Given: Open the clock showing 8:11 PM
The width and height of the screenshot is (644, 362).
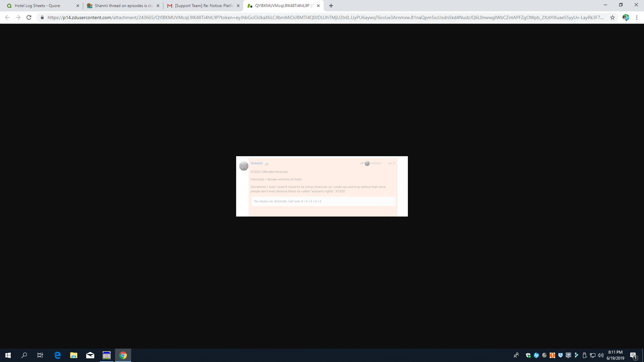Looking at the screenshot, I should pyautogui.click(x=615, y=355).
